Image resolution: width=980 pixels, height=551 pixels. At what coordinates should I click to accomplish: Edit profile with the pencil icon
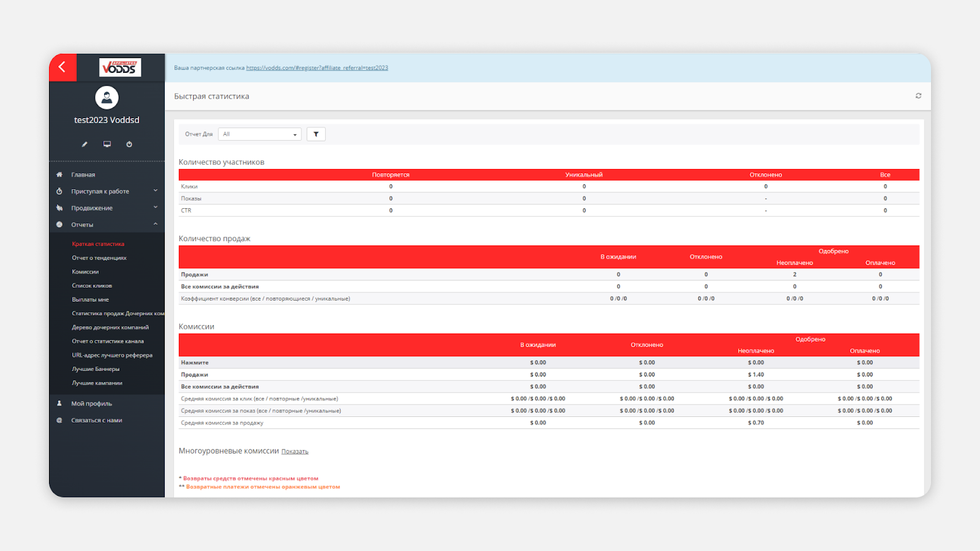click(85, 144)
